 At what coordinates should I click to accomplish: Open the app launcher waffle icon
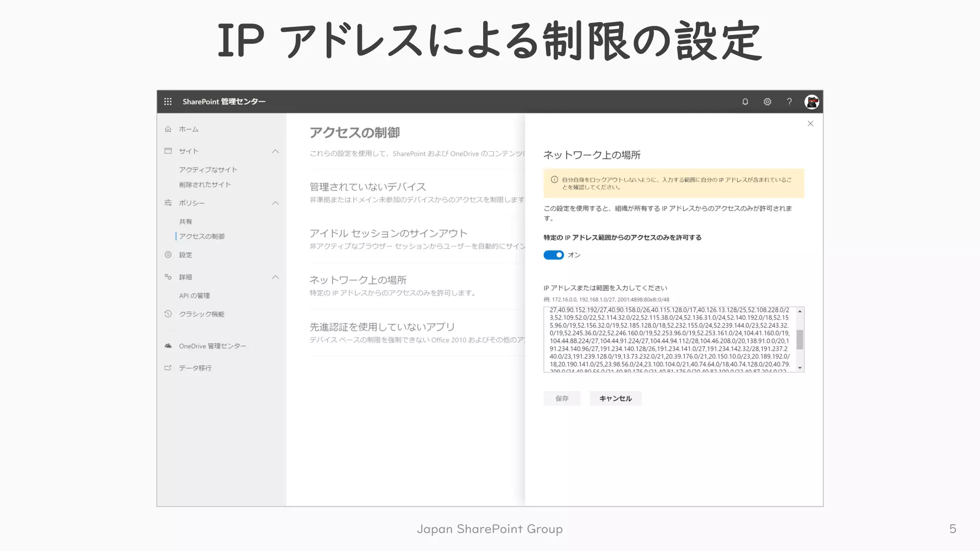pyautogui.click(x=167, y=101)
